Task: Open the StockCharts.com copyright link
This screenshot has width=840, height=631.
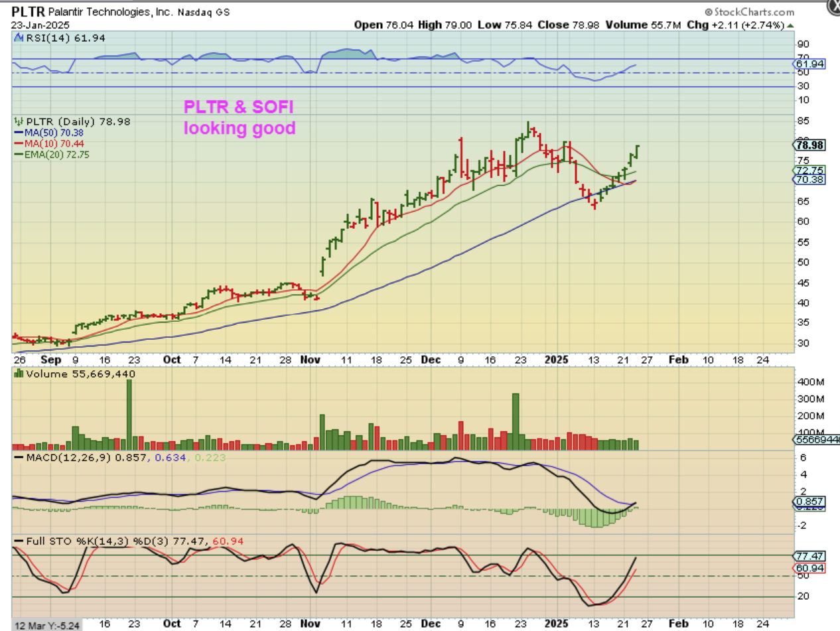Action: tap(749, 12)
